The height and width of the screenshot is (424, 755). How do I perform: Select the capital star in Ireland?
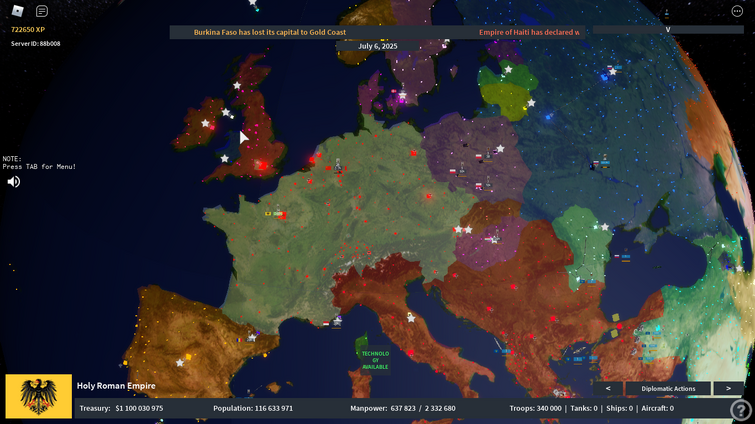pos(205,123)
